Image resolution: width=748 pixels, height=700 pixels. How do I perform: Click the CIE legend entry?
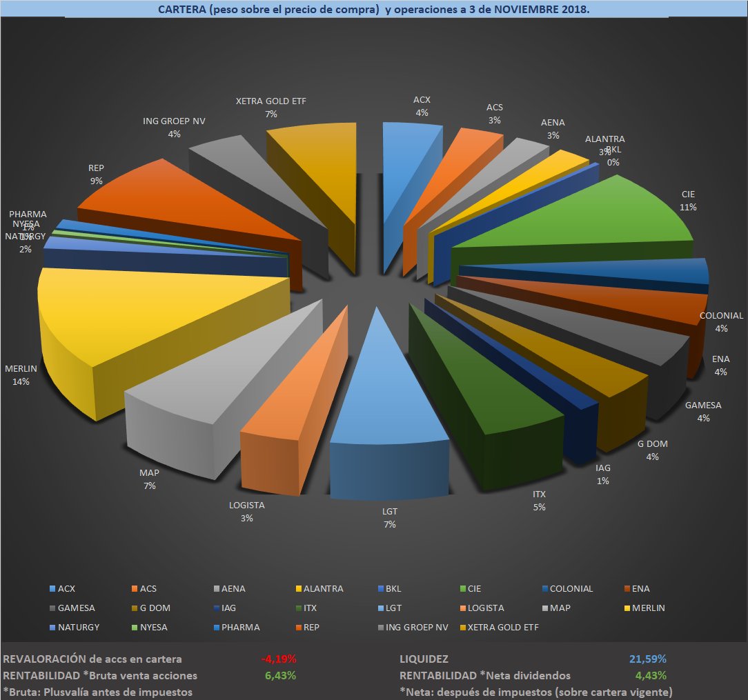[x=471, y=589]
